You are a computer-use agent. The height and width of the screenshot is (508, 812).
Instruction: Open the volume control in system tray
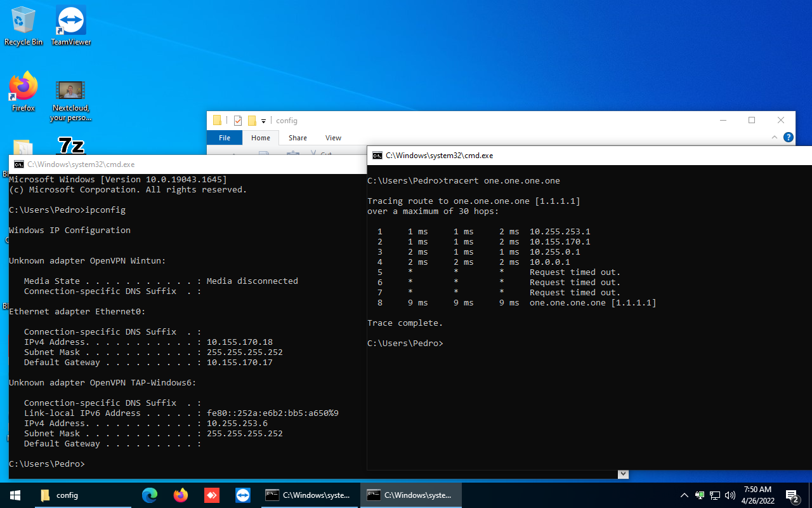click(730, 495)
